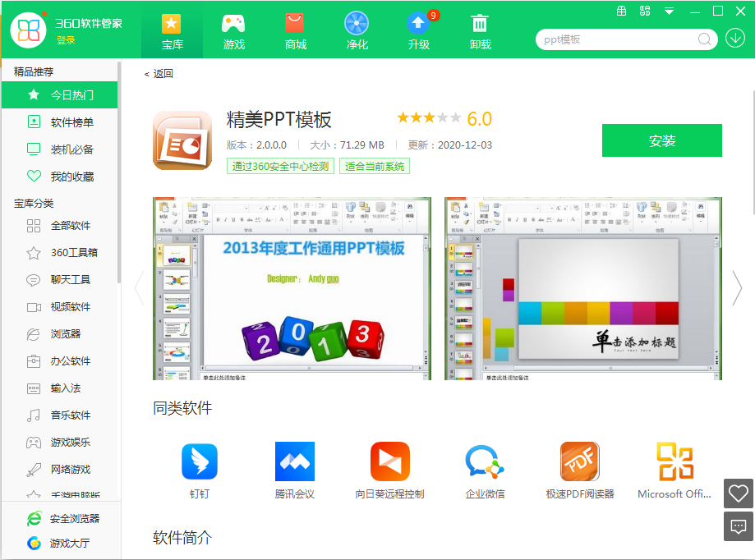Select 游戏娱乐 category
The width and height of the screenshot is (755, 560).
[60, 442]
